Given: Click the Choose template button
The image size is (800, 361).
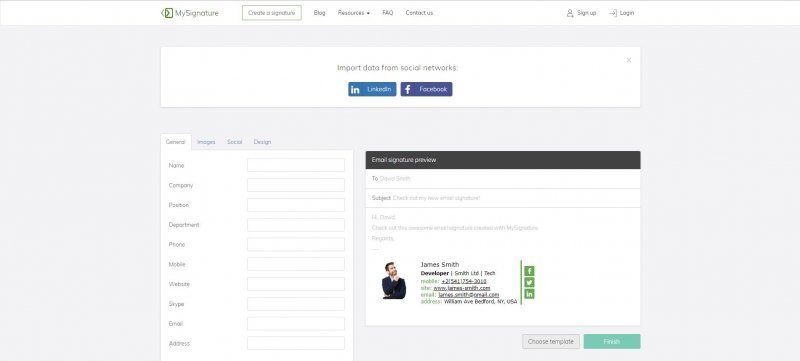Looking at the screenshot, I should (551, 342).
